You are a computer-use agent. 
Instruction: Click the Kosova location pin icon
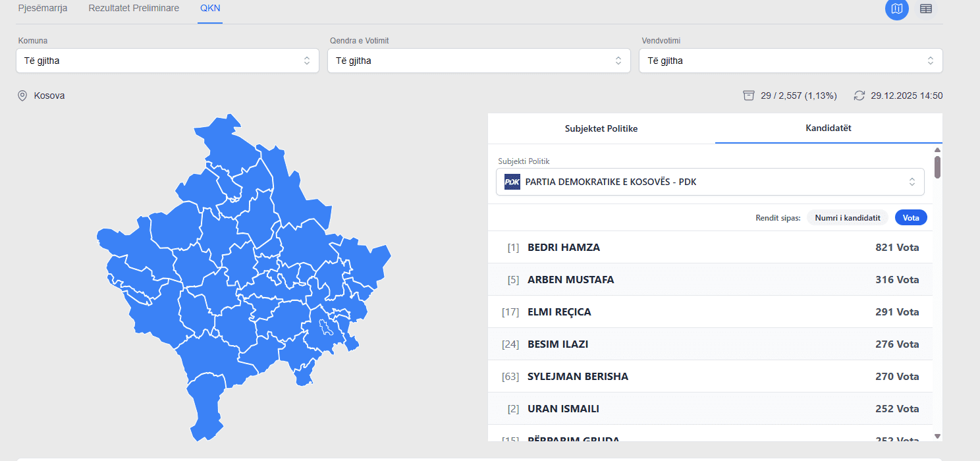coord(22,96)
